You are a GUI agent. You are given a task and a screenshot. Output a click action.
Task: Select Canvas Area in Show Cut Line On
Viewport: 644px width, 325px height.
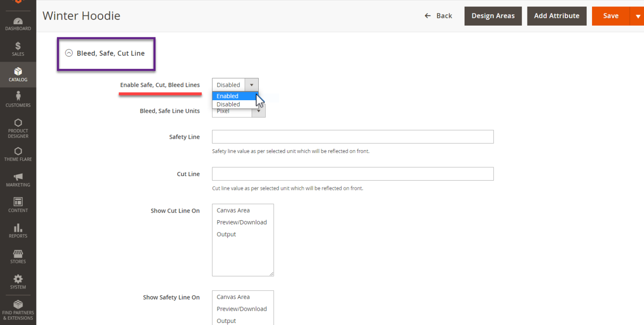point(233,211)
